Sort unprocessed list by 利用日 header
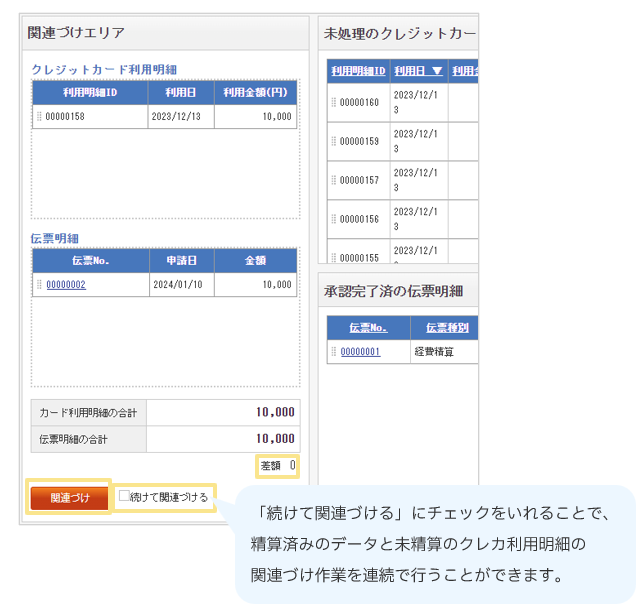Image resolution: width=644 pixels, height=608 pixels. [x=419, y=71]
